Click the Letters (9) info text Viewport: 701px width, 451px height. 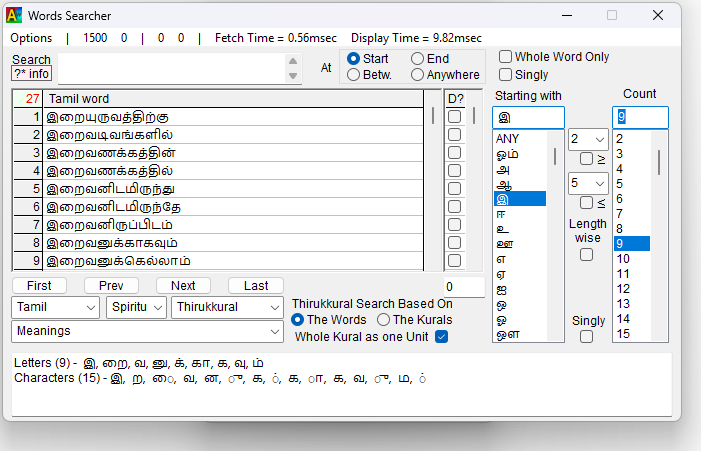(x=139, y=363)
